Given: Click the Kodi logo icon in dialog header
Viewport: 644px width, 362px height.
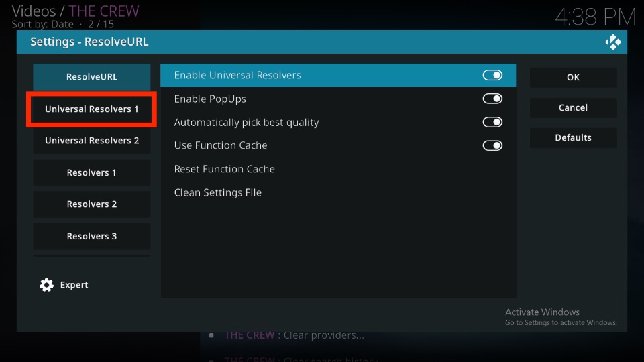Looking at the screenshot, I should click(x=612, y=42).
